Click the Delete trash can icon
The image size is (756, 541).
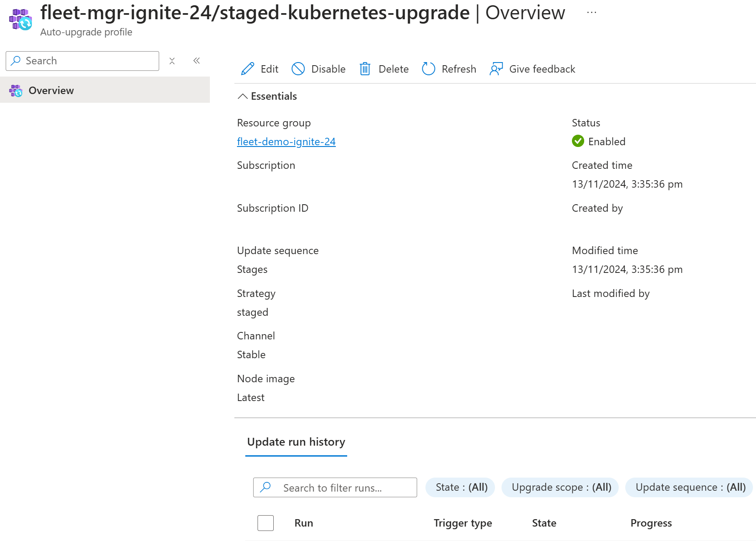point(365,69)
